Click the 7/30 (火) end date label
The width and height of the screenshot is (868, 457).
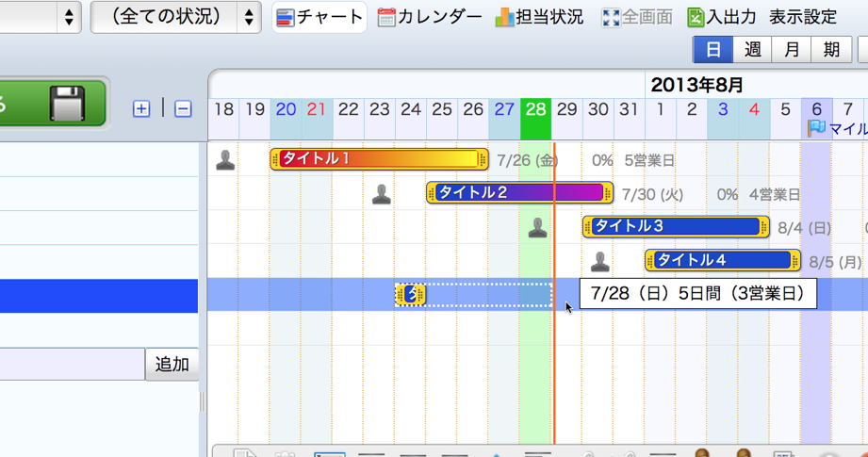(653, 194)
